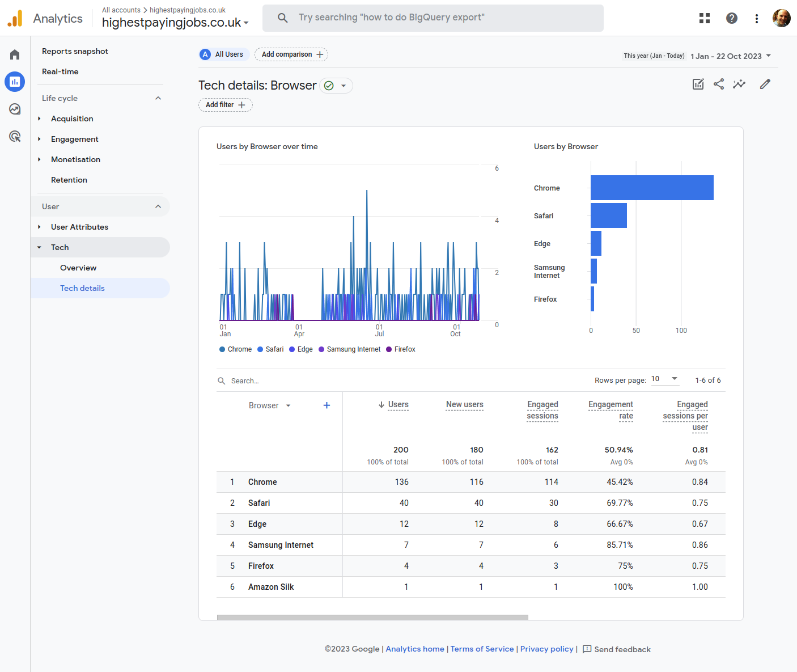Click the top search field
This screenshot has height=672, width=797.
coord(433,18)
